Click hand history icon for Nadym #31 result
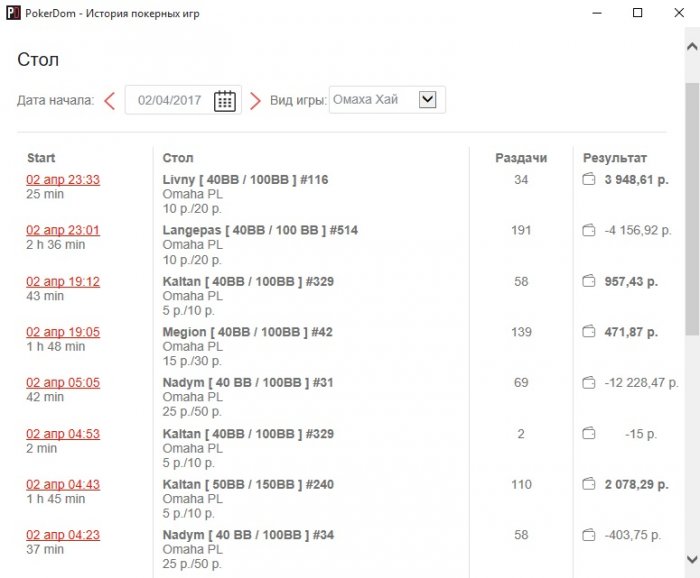 click(589, 383)
